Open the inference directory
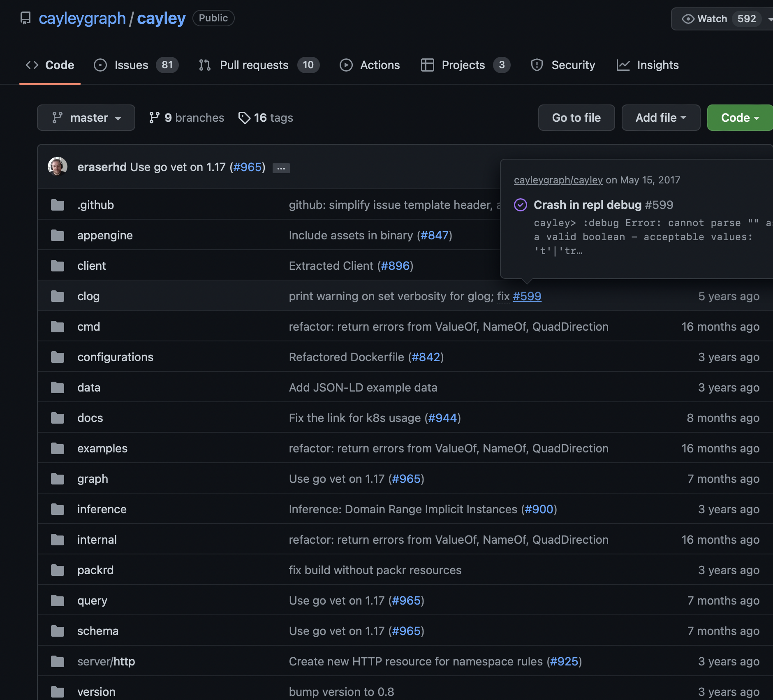This screenshot has height=700, width=773. [x=102, y=509]
